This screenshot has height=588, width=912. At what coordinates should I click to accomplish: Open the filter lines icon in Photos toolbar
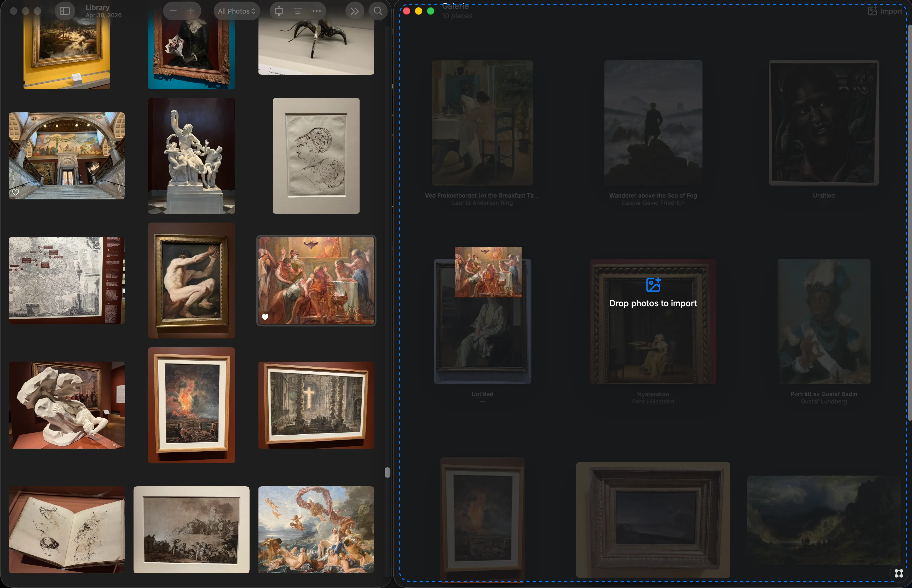(x=298, y=11)
